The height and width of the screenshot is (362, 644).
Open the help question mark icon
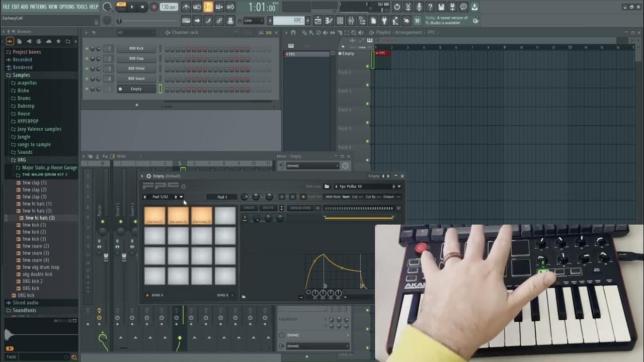[430, 7]
